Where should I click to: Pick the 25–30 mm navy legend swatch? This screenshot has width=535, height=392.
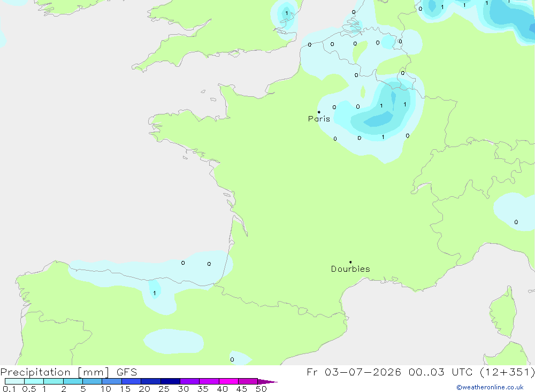pos(170,381)
